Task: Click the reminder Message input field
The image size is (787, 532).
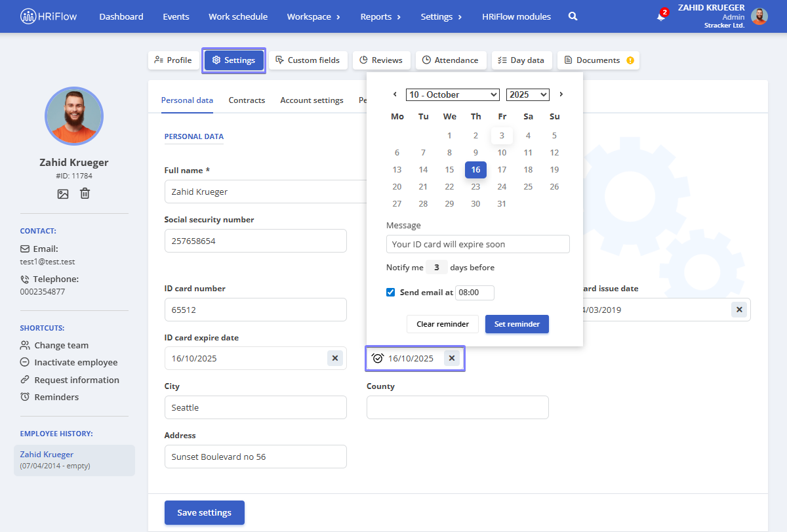Action: tap(478, 244)
